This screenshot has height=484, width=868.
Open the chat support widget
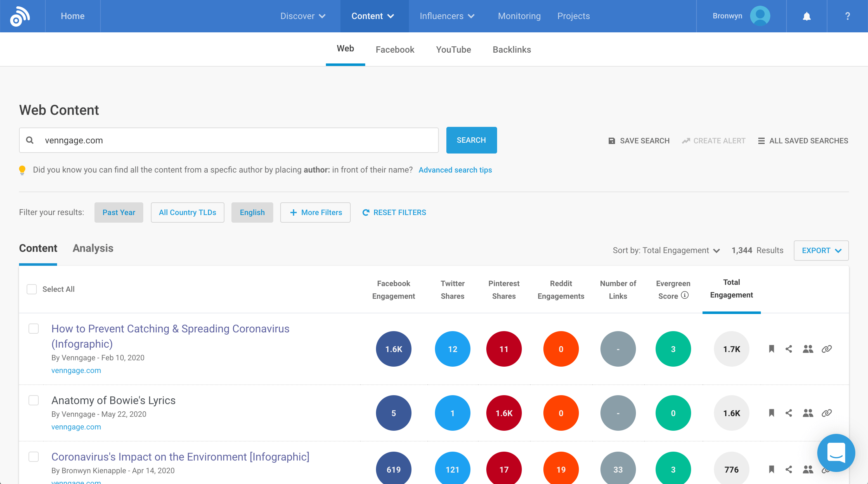coord(836,453)
